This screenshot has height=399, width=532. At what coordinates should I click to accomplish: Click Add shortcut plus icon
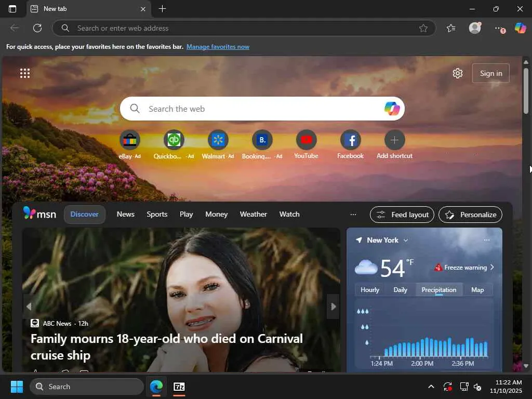tap(395, 140)
